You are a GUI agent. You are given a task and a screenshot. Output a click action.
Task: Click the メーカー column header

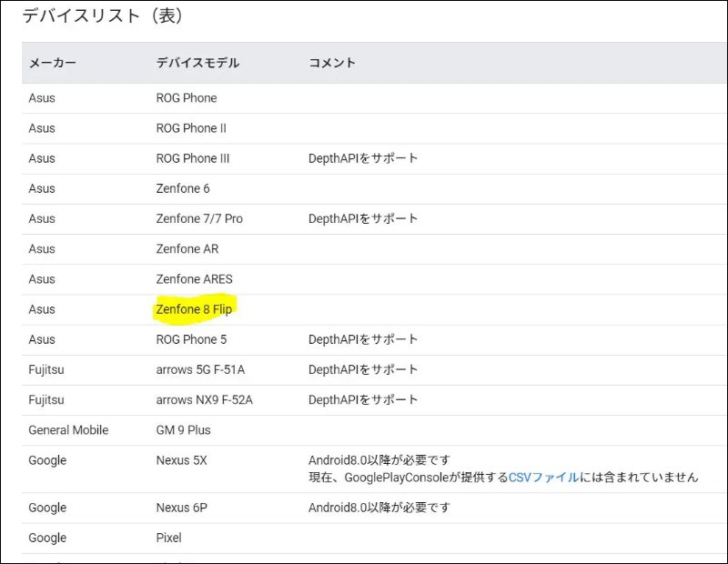tap(52, 63)
